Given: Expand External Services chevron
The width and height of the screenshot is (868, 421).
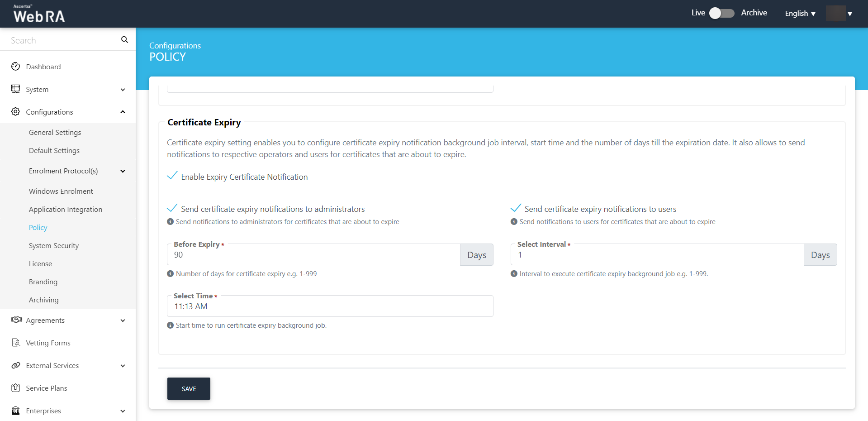Looking at the screenshot, I should (123, 366).
